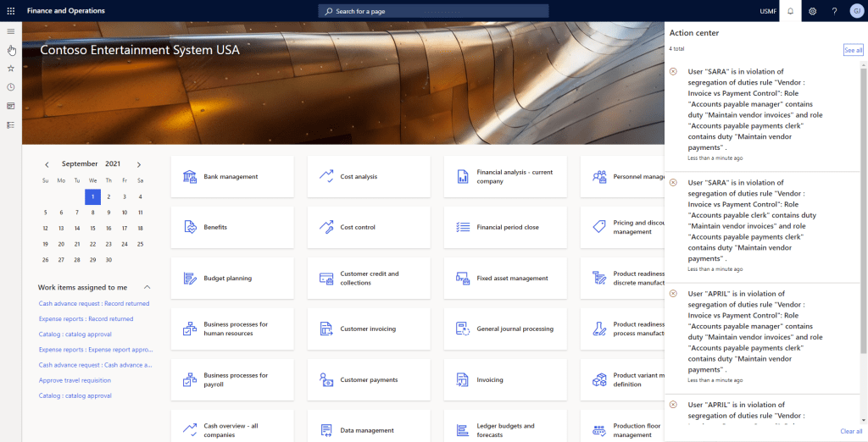Select September 15 in the calendar
This screenshot has height=442, width=868.
pyautogui.click(x=92, y=228)
